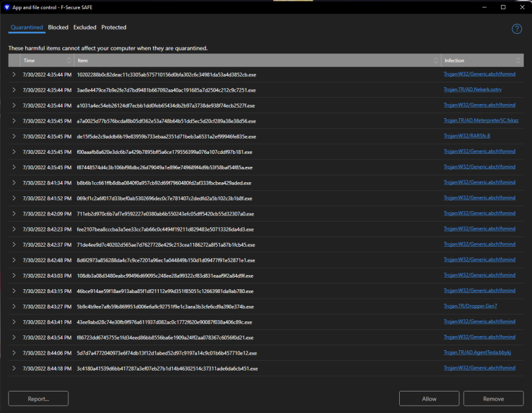Select timestamp 7/30/2022 8:44:18 PM

(x=47, y=369)
